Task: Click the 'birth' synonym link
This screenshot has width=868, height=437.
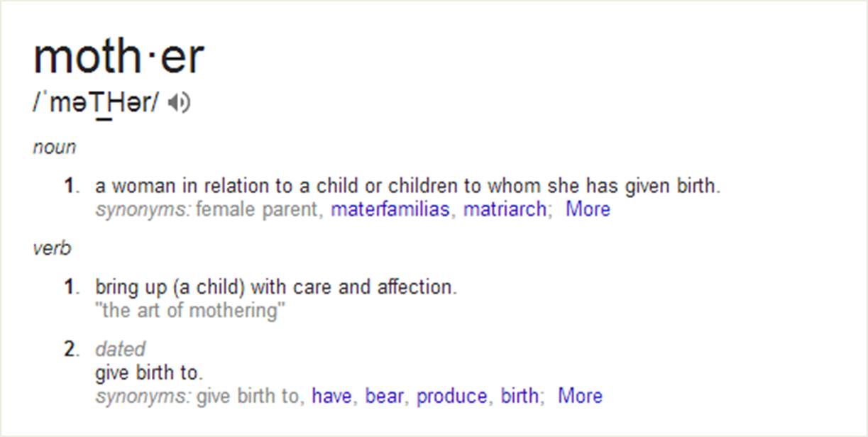Action: (520, 396)
